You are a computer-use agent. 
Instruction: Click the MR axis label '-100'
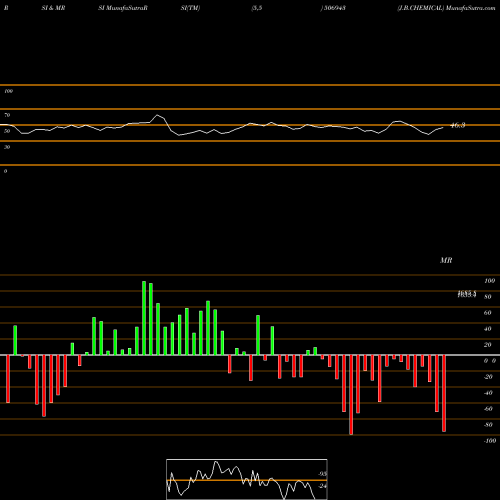click(490, 441)
